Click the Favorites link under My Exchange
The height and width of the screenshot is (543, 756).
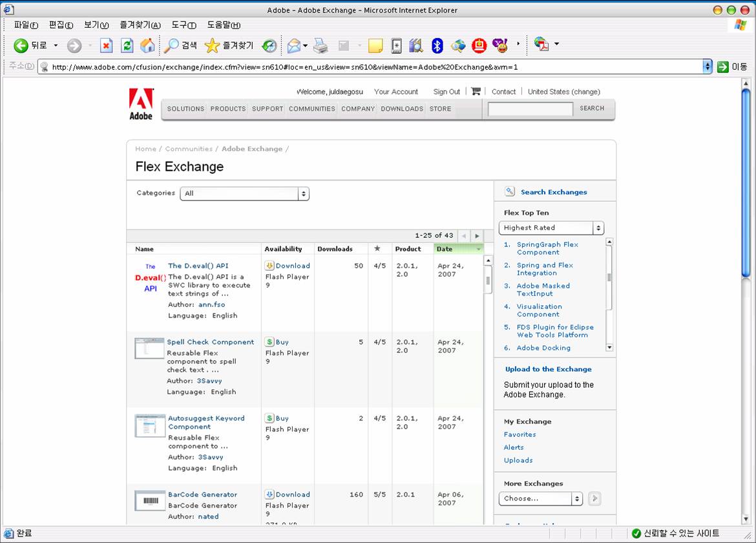pos(520,434)
